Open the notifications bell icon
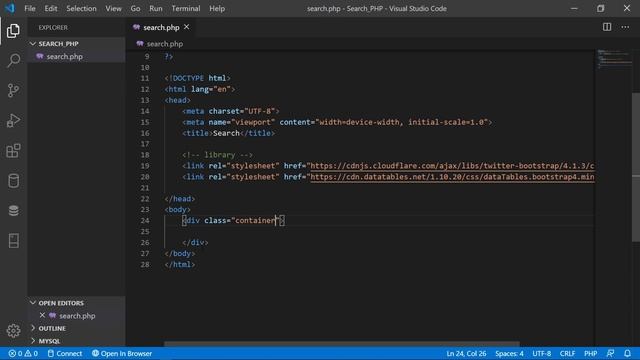Image resolution: width=640 pixels, height=360 pixels. (627, 353)
